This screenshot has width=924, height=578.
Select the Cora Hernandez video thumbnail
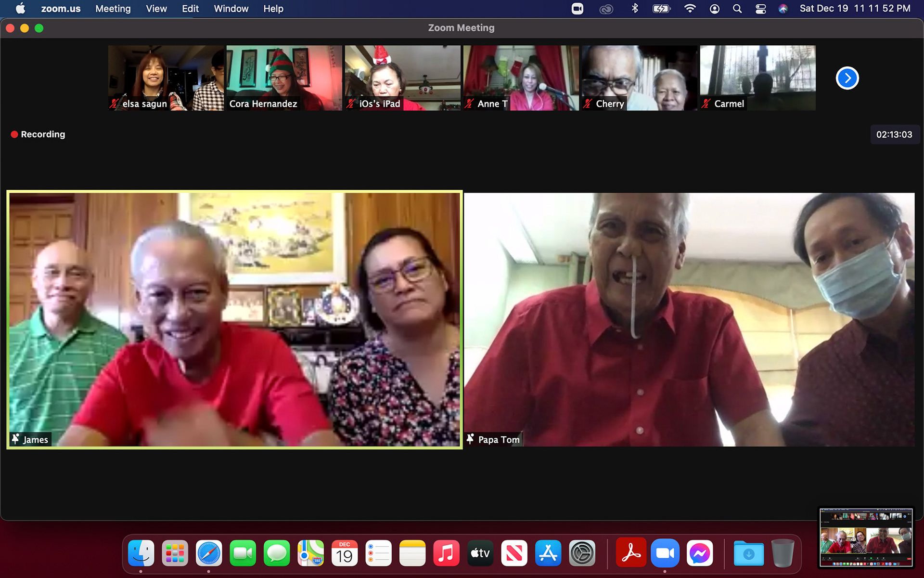[284, 77]
